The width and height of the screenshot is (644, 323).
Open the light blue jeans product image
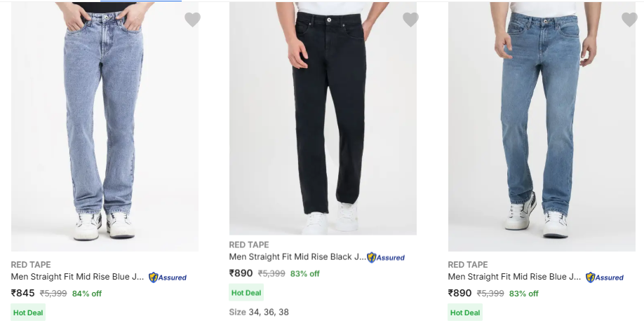point(105,126)
